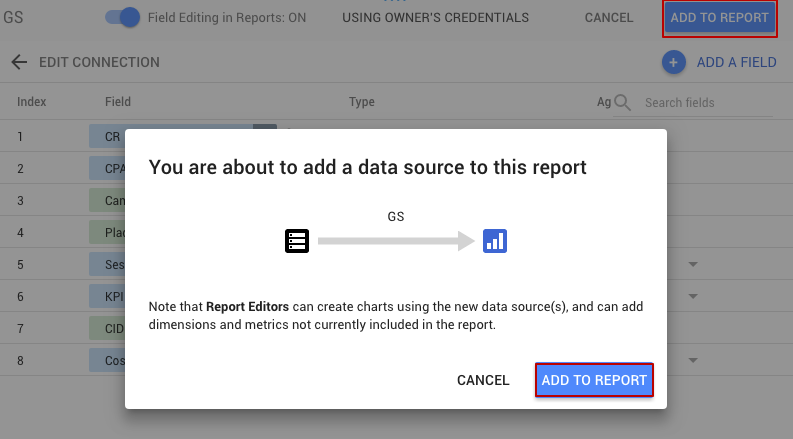793x439 pixels.
Task: Click the blue plus icon for Add a Field
Action: (673, 62)
